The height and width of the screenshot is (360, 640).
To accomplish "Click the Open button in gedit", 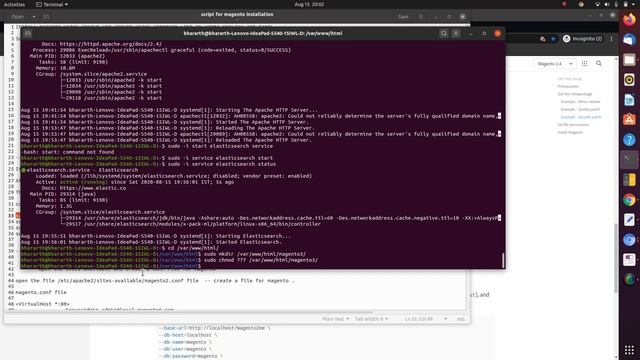I will [18, 17].
